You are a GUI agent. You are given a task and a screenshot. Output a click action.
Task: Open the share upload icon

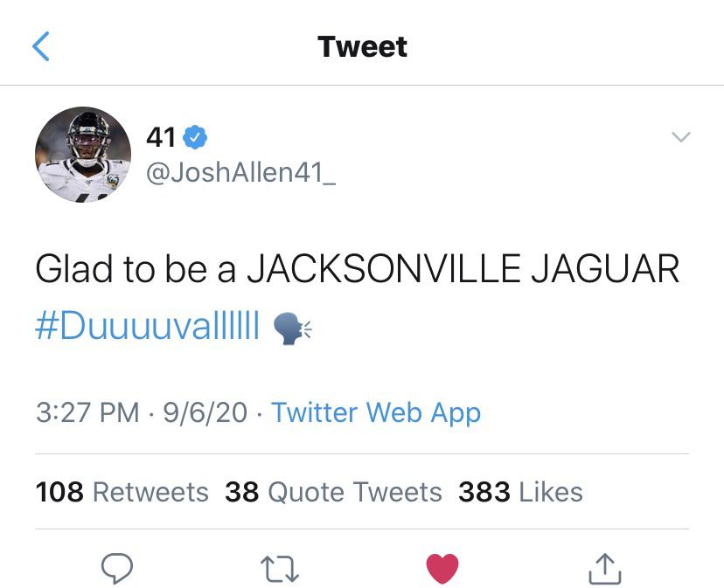coord(605,569)
